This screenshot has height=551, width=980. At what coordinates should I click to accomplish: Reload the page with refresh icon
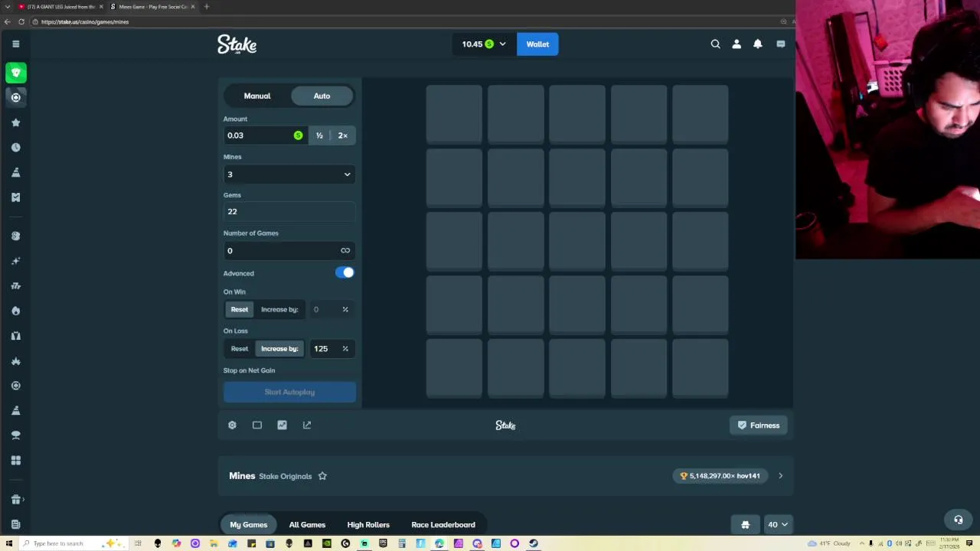coord(21,21)
